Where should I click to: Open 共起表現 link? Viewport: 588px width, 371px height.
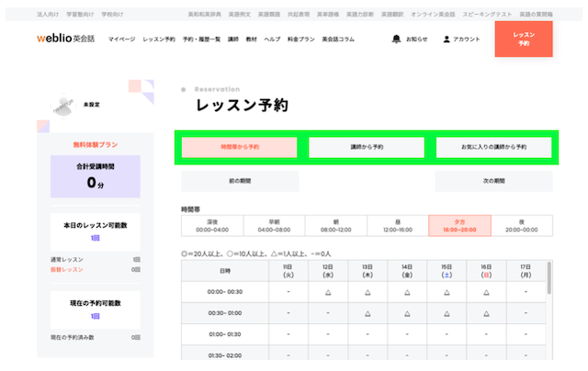point(299,15)
